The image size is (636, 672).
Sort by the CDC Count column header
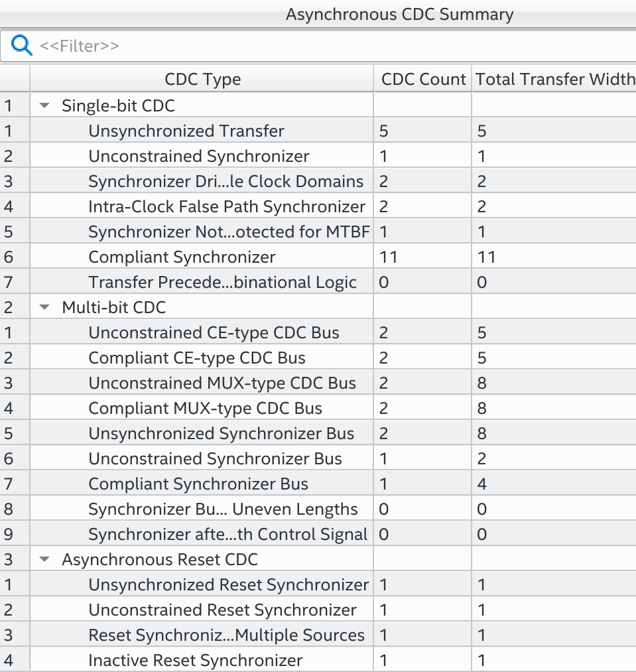coord(423,80)
